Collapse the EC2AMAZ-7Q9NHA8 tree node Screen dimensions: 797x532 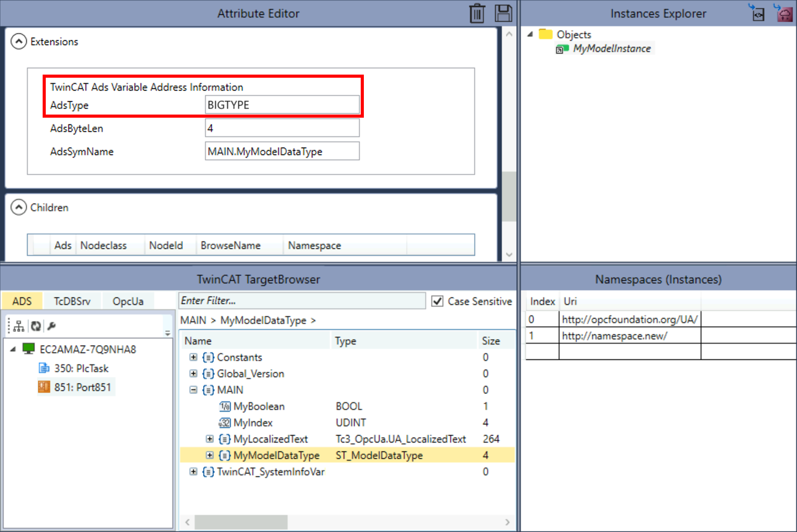(x=13, y=349)
